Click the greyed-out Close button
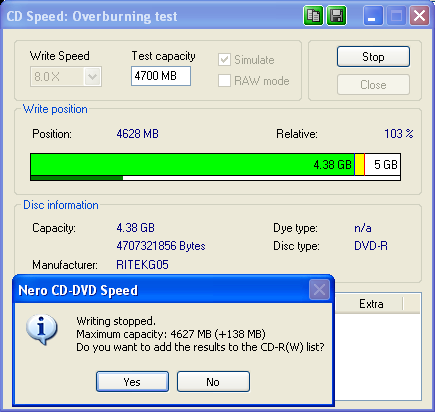Screen dimensions: 435x412 [373, 85]
